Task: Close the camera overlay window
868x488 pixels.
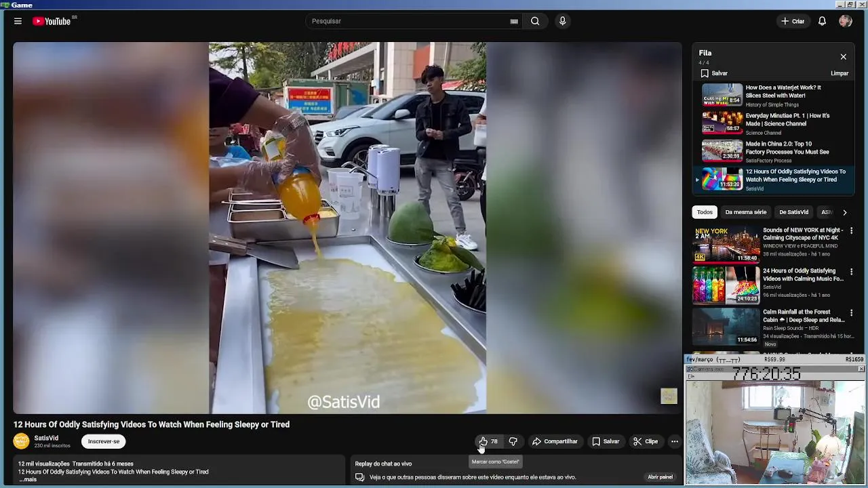Action: (861, 369)
